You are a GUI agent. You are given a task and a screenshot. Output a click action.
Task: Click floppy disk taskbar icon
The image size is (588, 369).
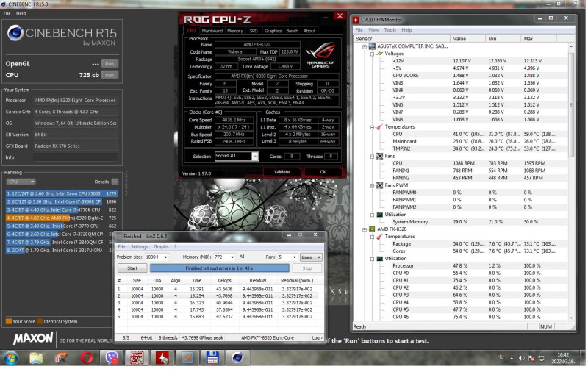click(212, 358)
